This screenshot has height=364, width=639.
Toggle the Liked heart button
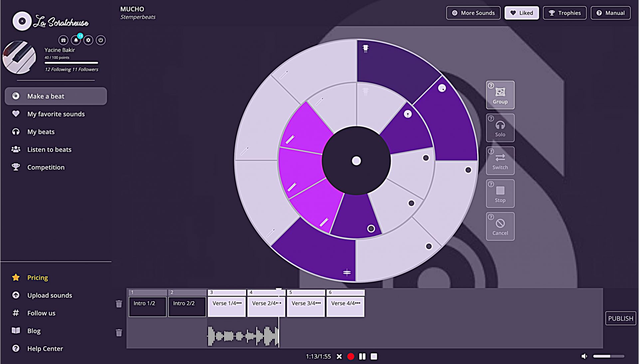[522, 13]
